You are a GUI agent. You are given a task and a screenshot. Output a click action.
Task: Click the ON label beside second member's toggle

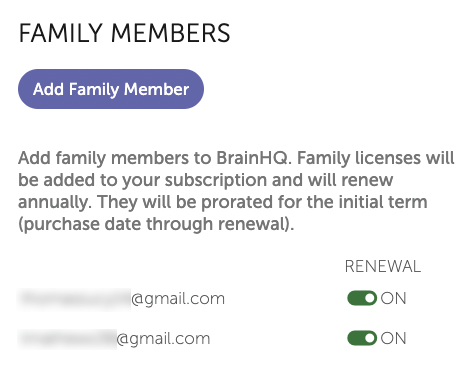[393, 338]
